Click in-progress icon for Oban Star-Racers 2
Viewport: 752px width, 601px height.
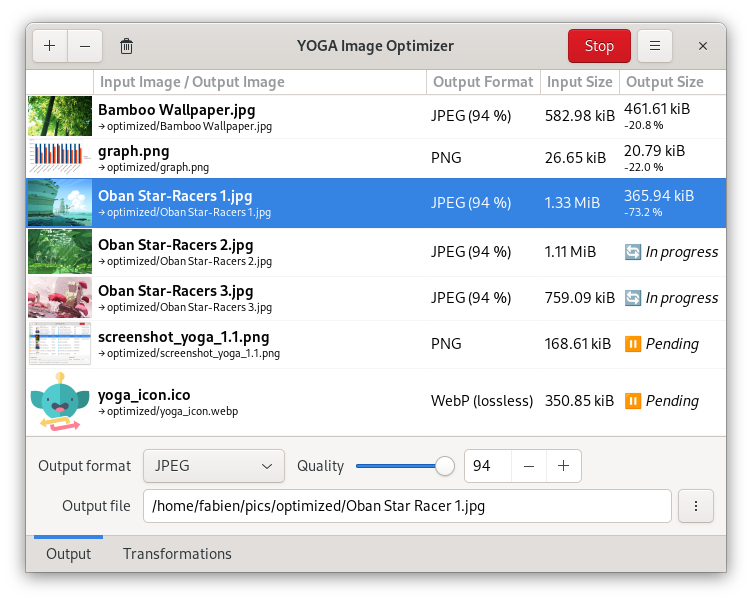633,252
